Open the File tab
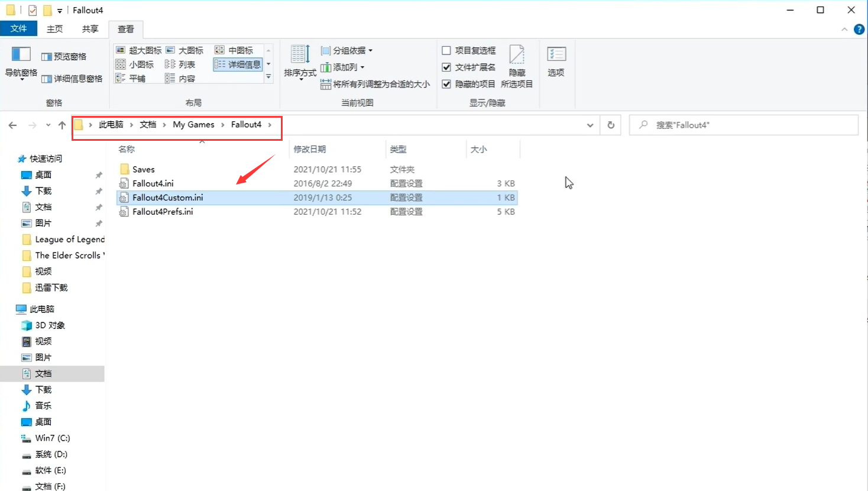868x491 pixels. pos(18,28)
